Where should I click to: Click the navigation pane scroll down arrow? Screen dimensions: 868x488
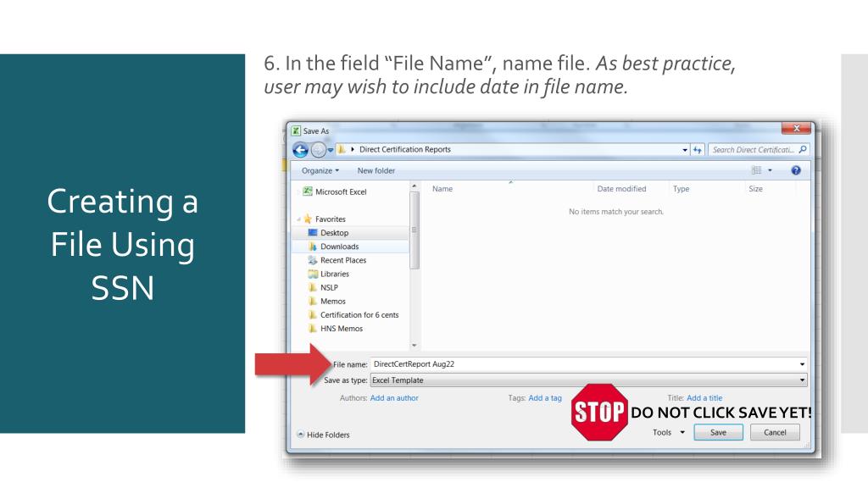[414, 346]
